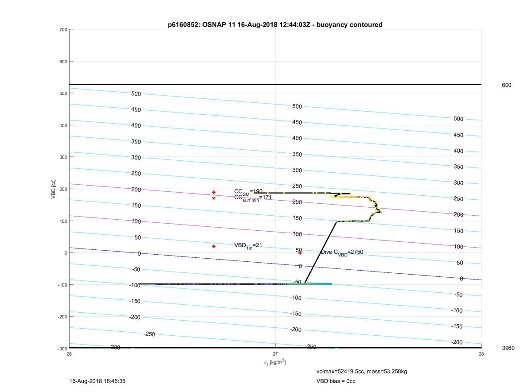This screenshot has width=532, height=392.
Task: Click the CC SM=190 annotation
Action: coord(248,192)
